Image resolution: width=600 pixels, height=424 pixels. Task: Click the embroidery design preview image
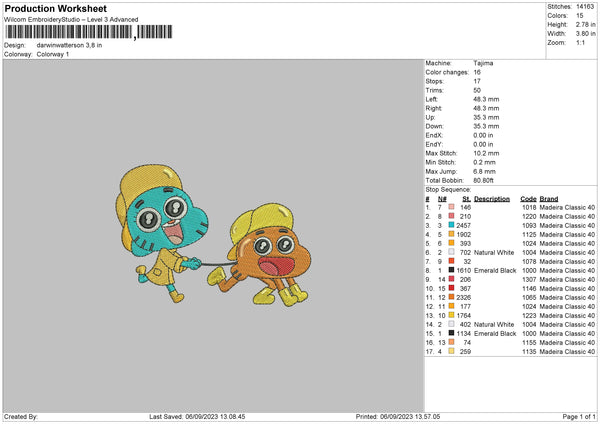coord(213,234)
